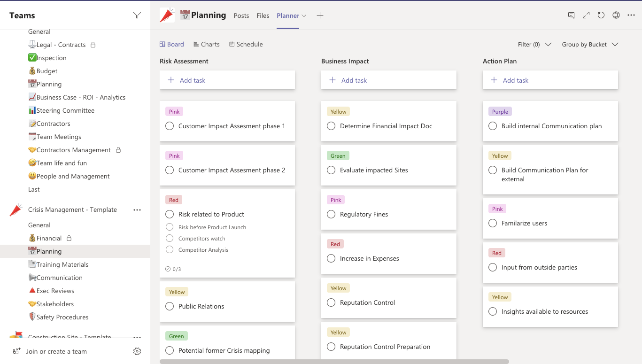This screenshot has height=364, width=642.
Task: Check off Competitors watch subtask
Action: click(170, 239)
